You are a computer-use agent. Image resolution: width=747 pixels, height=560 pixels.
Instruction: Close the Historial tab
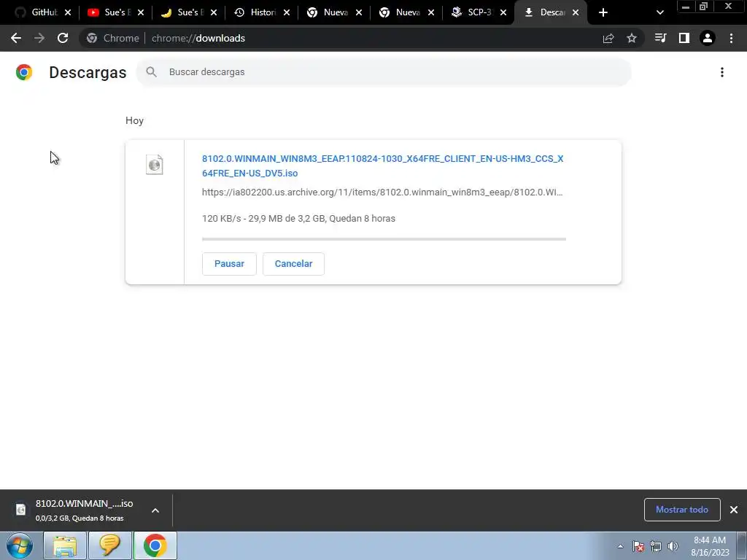[x=286, y=12]
